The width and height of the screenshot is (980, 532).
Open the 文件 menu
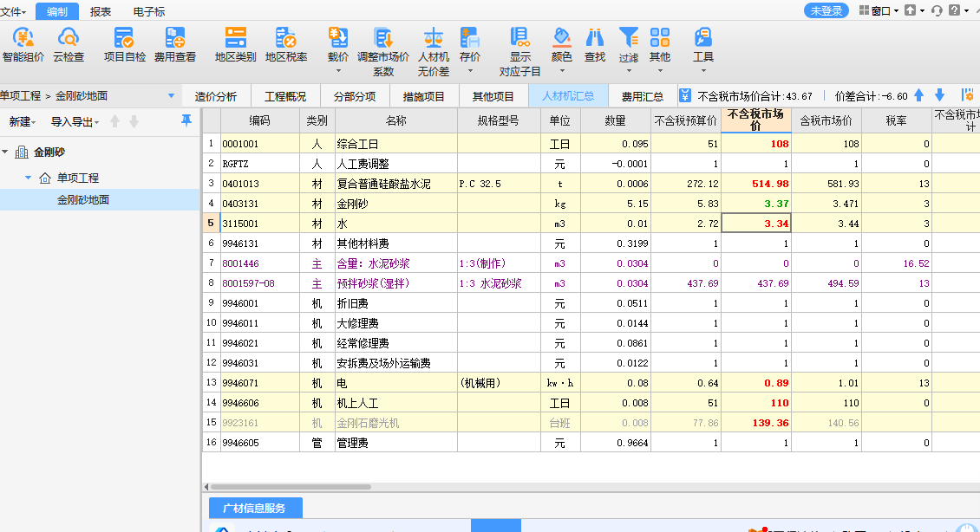coord(13,12)
